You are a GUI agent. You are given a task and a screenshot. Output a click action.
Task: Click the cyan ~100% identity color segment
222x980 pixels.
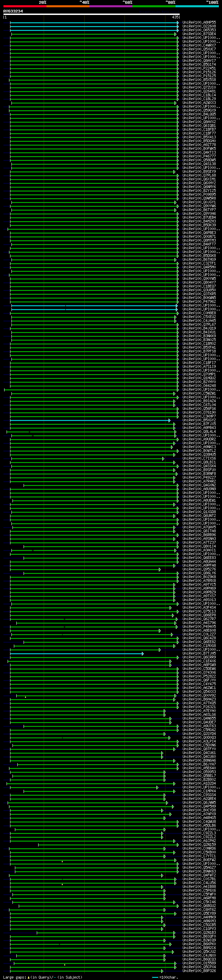point(197,6)
